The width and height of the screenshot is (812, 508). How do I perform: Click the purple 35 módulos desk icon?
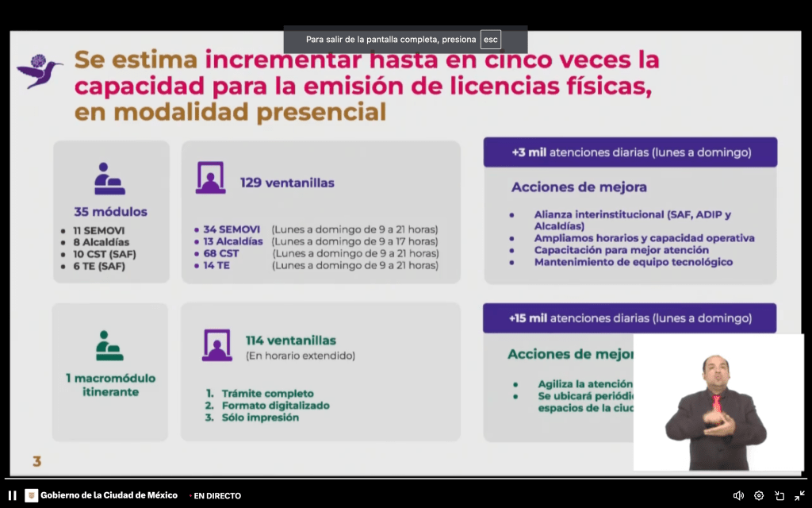coord(109,179)
